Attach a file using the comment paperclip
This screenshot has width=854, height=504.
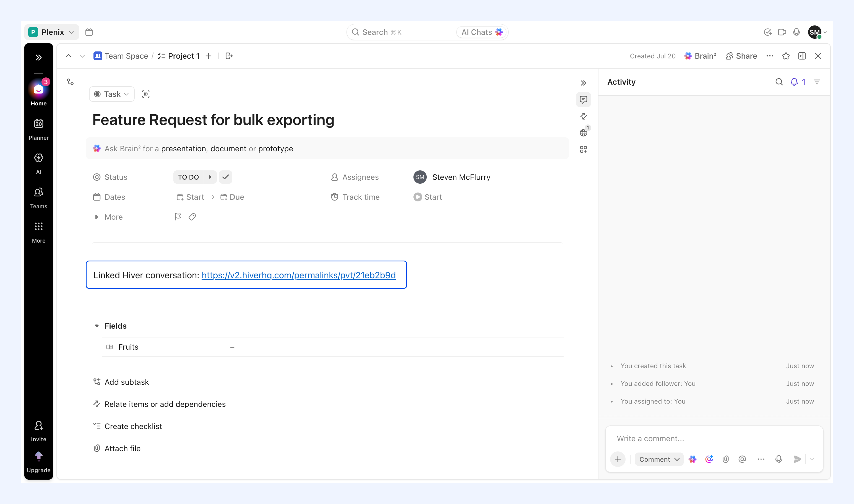coord(726,459)
